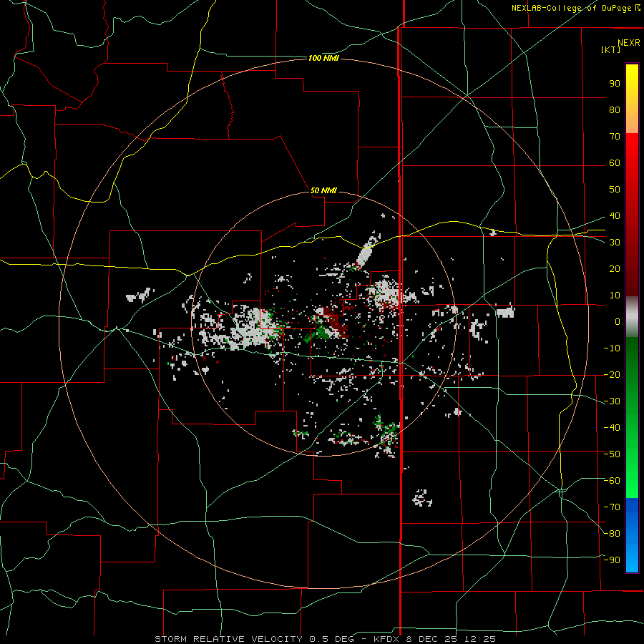Click the NEXR label above the scale
Image resolution: width=644 pixels, height=644 pixels.
coord(629,43)
